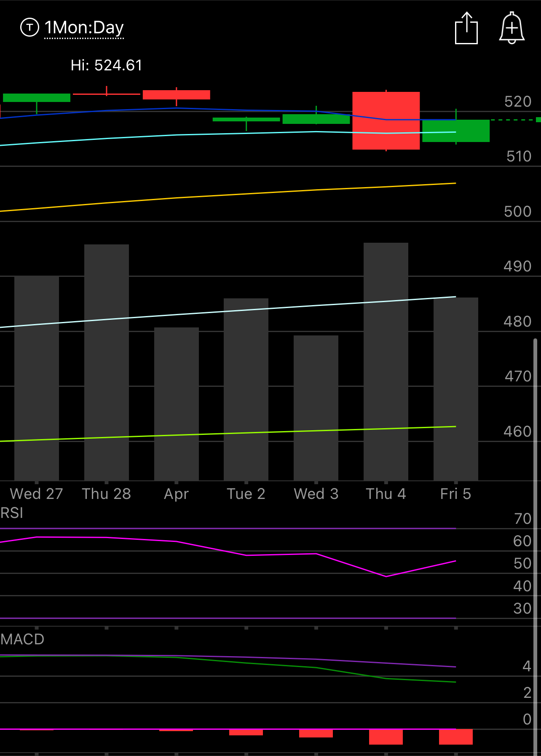The height and width of the screenshot is (756, 541).
Task: Tap the 520 price axis label
Action: 518,102
